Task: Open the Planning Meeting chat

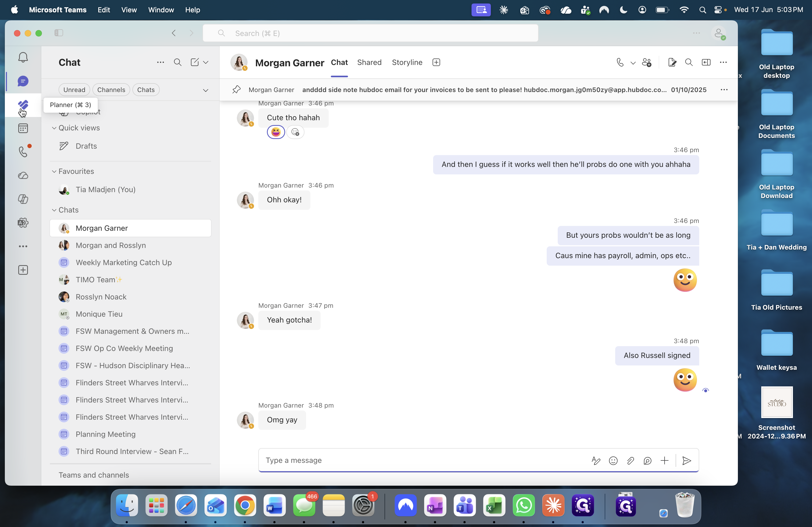Action: click(x=130, y=434)
